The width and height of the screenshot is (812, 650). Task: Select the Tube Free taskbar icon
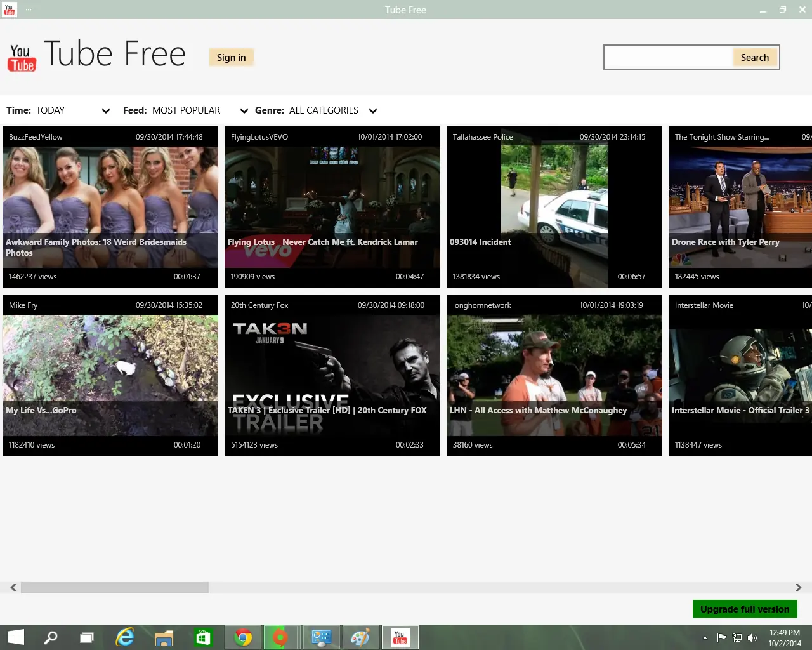pos(400,637)
